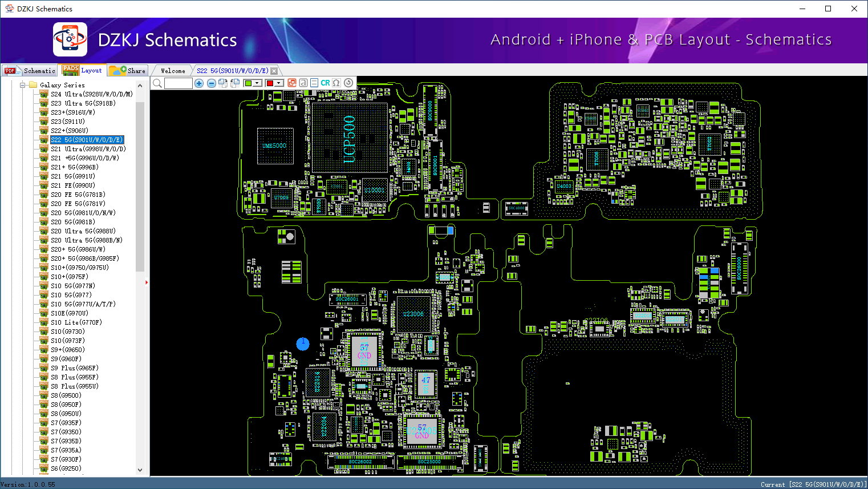Screen dimensions: 868x489
Task: Click the U23006 chip on the PCB layout
Action: tap(413, 314)
